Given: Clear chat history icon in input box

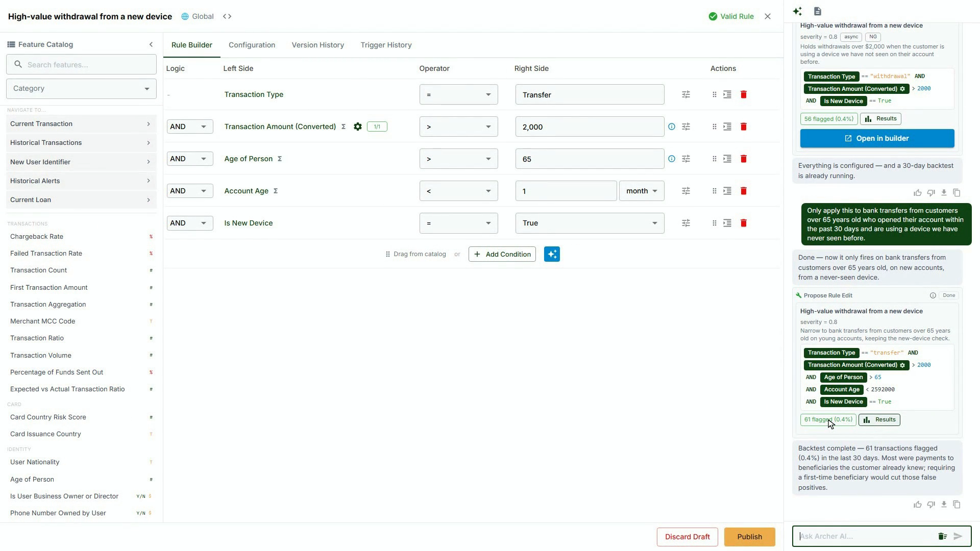Looking at the screenshot, I should pyautogui.click(x=942, y=536).
